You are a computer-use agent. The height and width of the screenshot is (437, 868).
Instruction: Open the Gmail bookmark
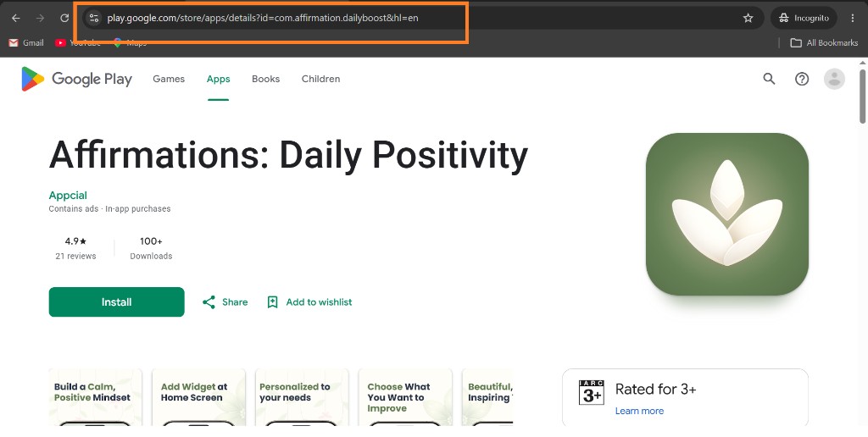pyautogui.click(x=26, y=42)
